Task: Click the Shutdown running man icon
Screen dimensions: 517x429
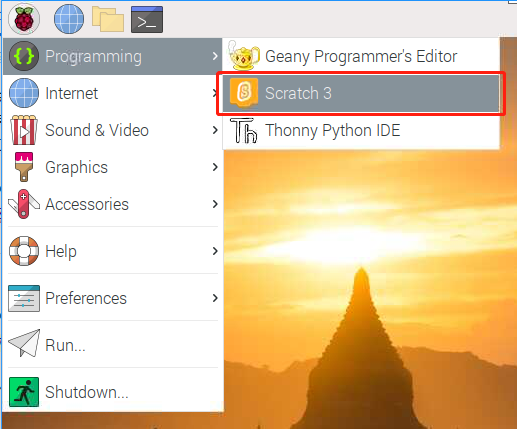Action: tap(24, 392)
